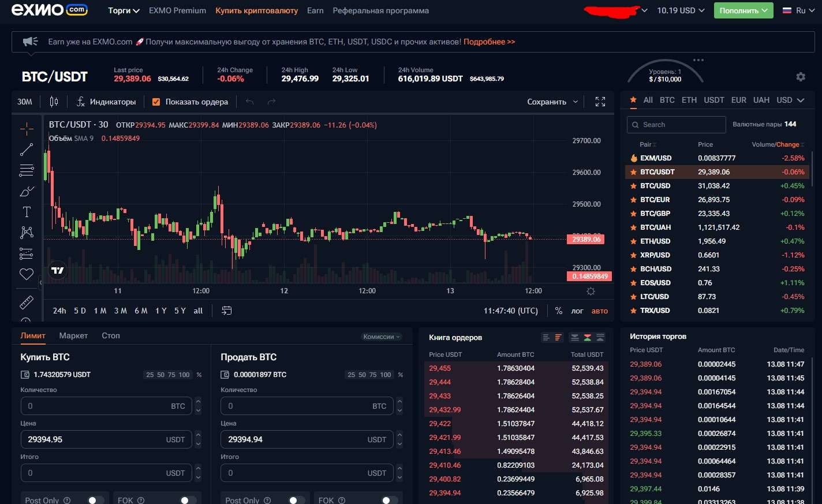Open go-to-date calendar icon

[x=227, y=311]
